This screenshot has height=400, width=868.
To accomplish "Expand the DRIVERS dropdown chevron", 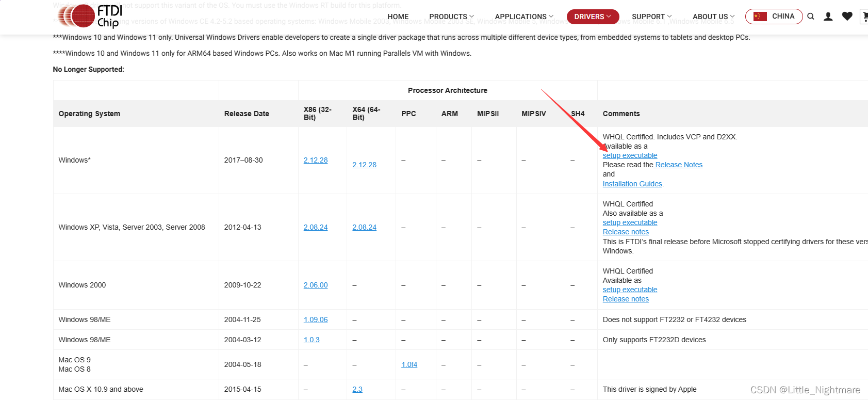I will pos(609,17).
